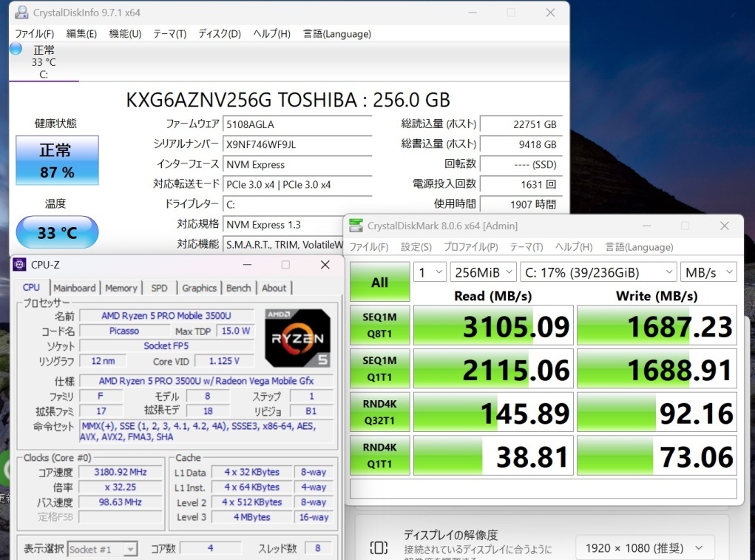Click the NVM Express interface field
Screen dimensions: 755x560
297,165
